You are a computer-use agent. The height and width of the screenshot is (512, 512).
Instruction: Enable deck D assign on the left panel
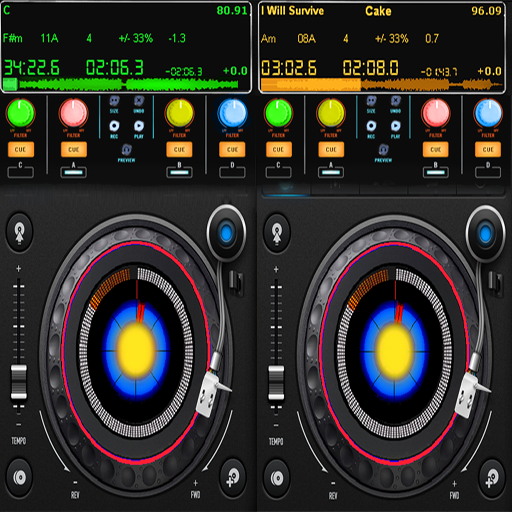(x=232, y=173)
